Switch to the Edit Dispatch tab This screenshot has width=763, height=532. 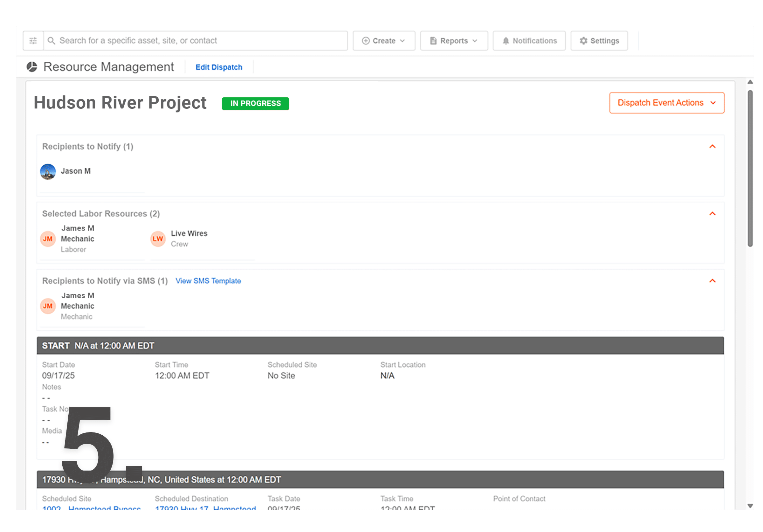[219, 67]
